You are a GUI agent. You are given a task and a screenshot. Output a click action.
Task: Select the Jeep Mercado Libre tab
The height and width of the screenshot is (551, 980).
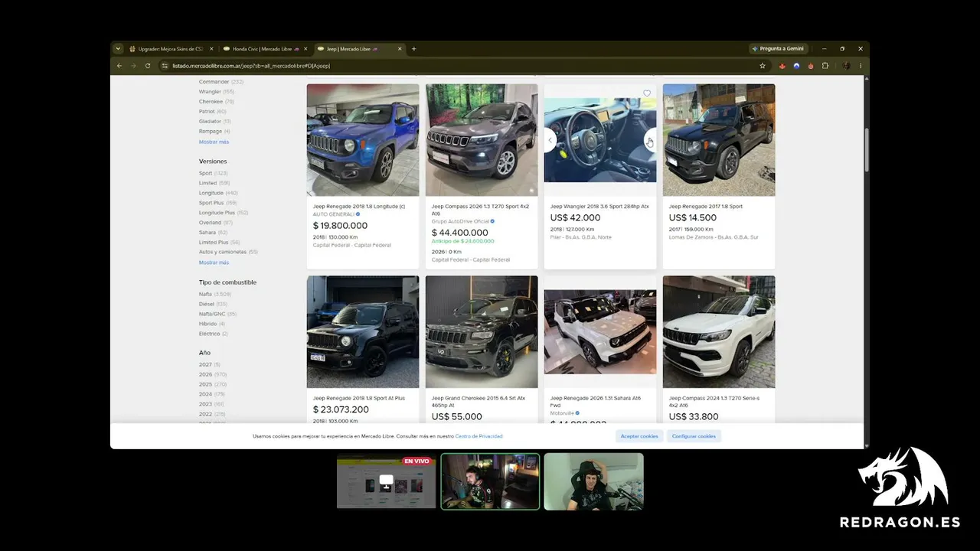[359, 49]
